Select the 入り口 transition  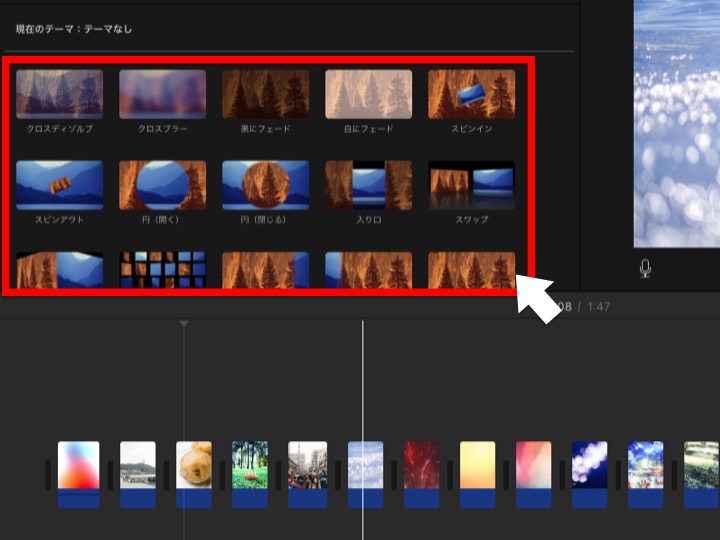click(x=369, y=185)
